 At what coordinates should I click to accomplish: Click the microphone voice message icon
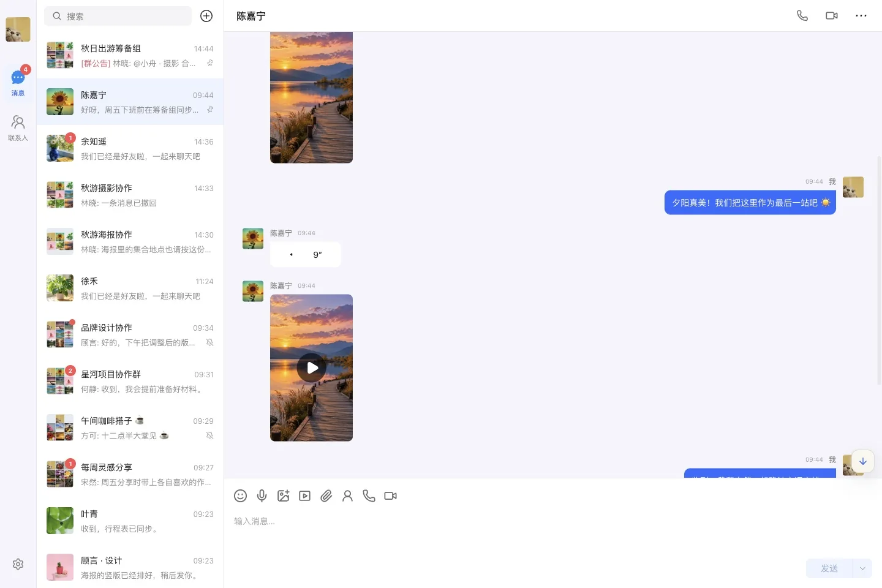262,496
